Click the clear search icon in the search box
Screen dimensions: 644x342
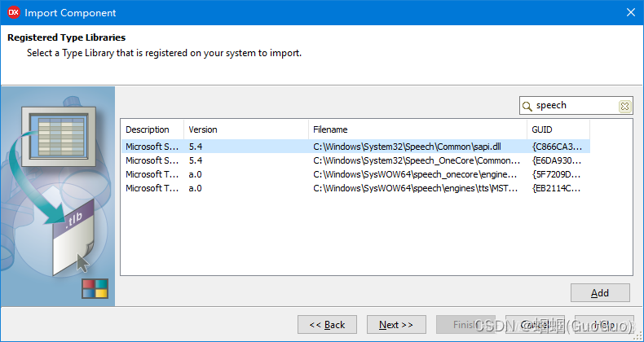click(624, 106)
